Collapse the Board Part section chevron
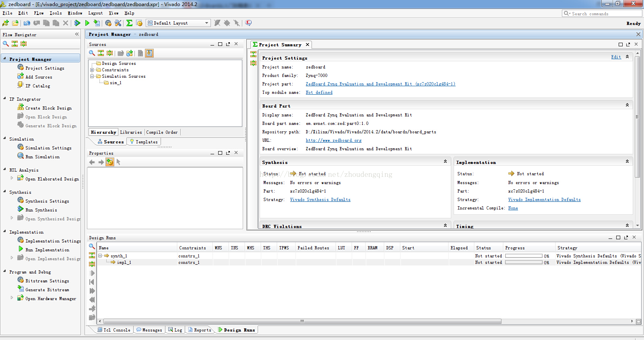The height and width of the screenshot is (340, 644). tap(627, 105)
